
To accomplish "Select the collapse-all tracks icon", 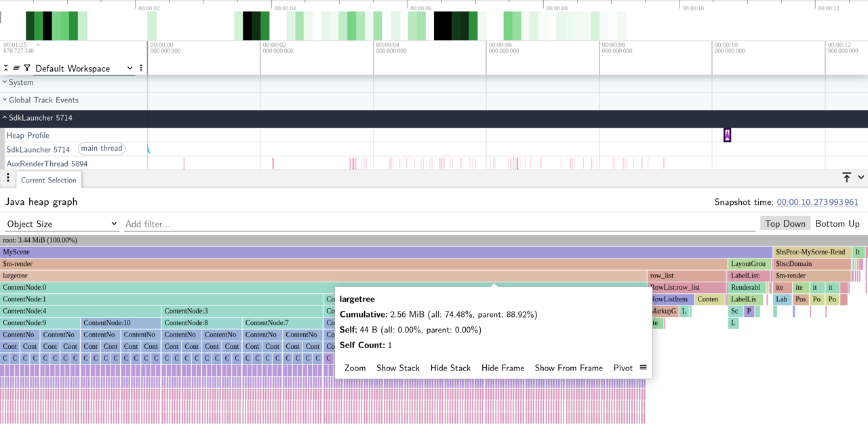I will 6,68.
